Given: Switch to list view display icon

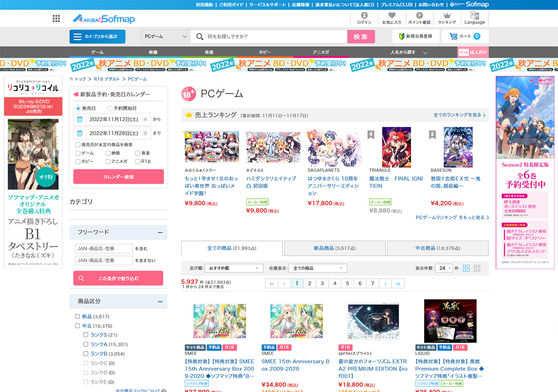Looking at the screenshot, I should 477,268.
